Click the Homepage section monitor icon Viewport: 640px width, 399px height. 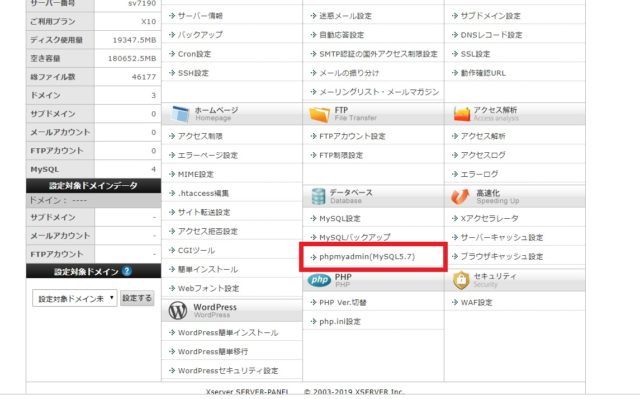point(180,114)
